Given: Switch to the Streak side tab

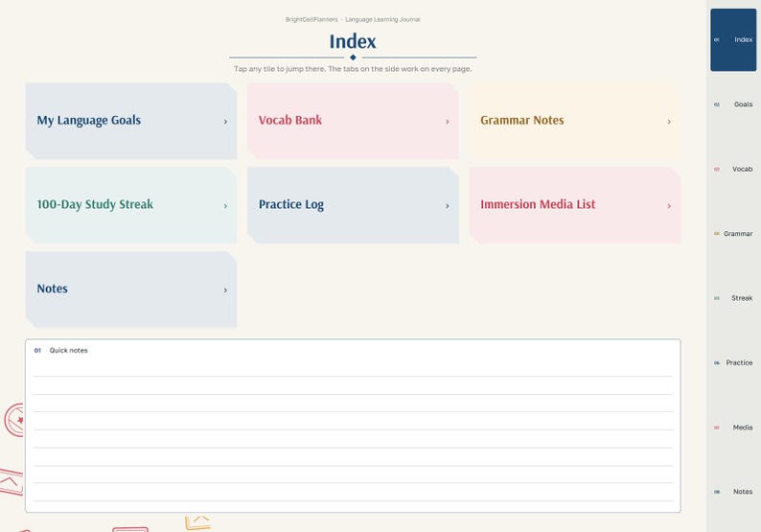Looking at the screenshot, I should [733, 298].
